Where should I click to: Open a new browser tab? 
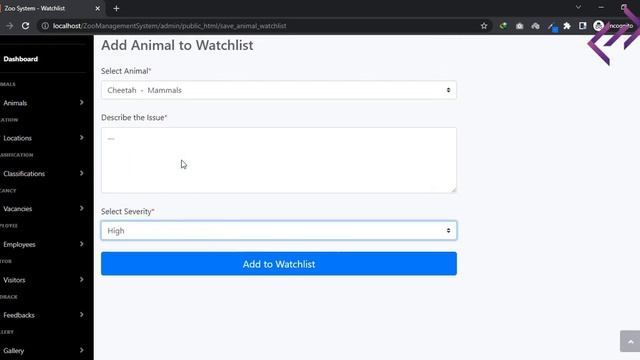[x=116, y=8]
